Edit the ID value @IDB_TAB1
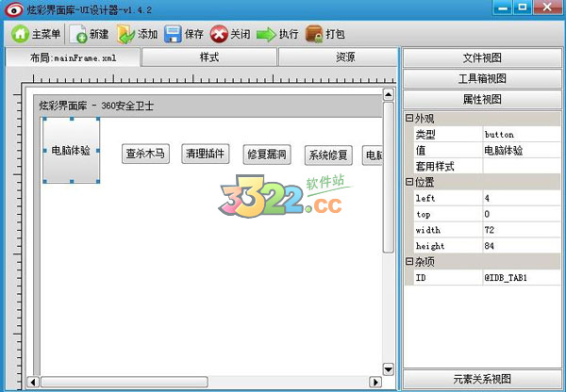566x392 pixels. point(522,277)
